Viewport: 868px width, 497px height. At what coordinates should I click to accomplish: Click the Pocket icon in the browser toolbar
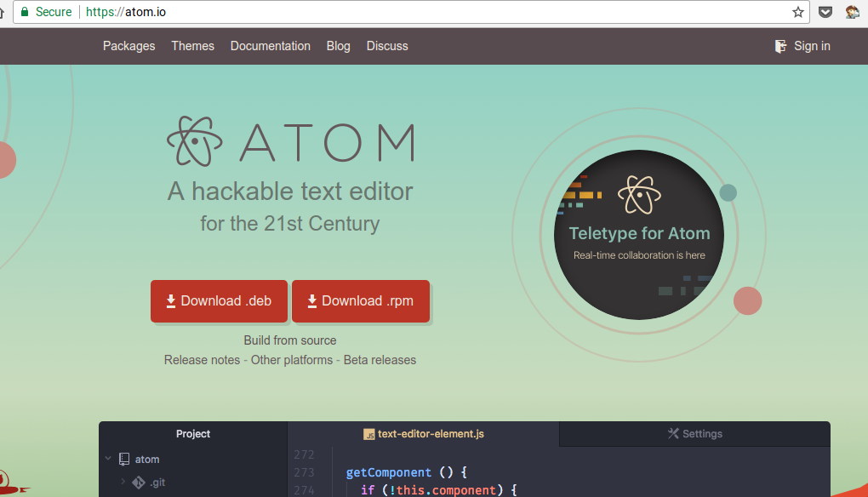click(x=825, y=12)
